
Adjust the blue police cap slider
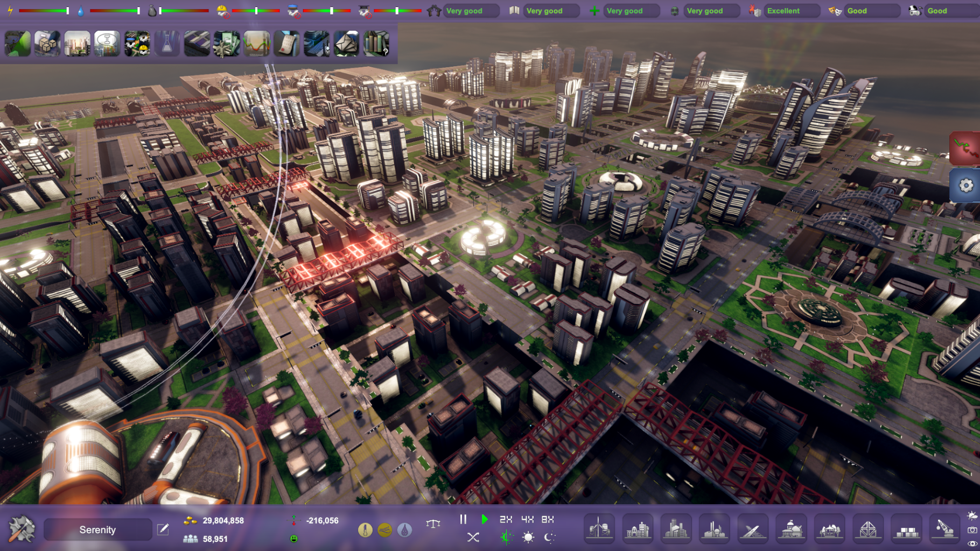[x=327, y=11]
